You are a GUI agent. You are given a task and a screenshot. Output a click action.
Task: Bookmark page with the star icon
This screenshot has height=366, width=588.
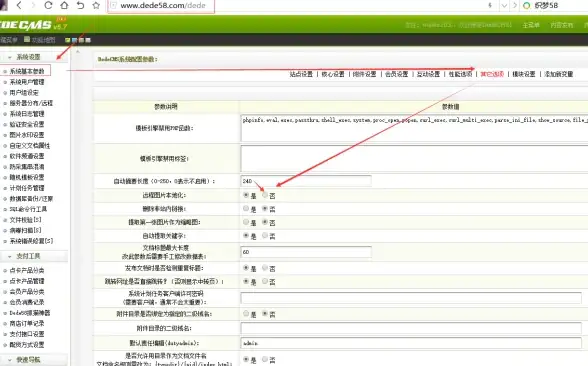(96, 6)
